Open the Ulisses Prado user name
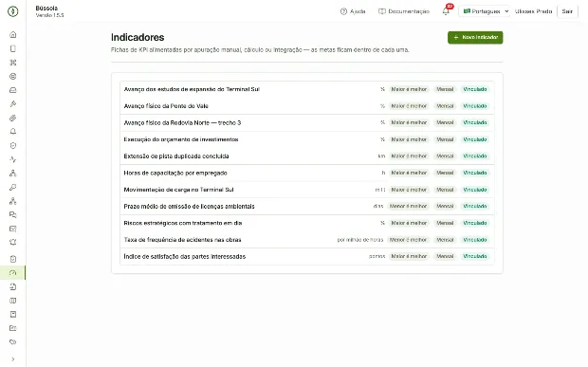This screenshot has height=367, width=588. coord(533,11)
